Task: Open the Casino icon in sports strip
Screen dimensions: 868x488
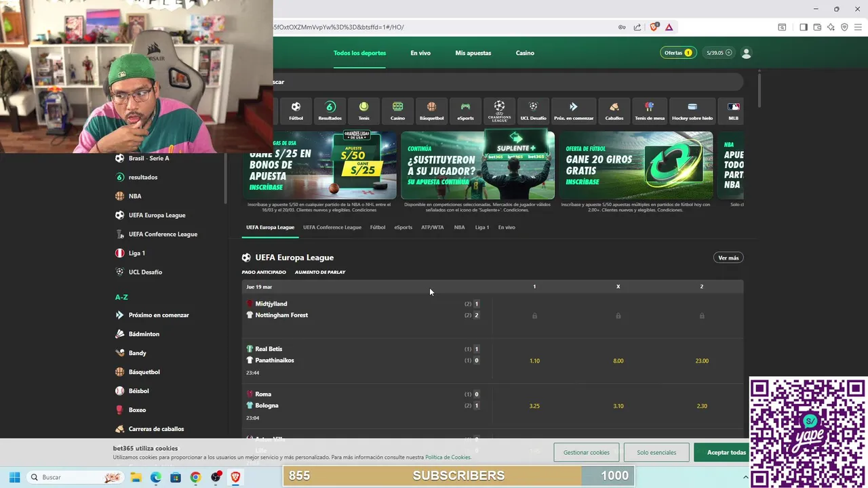Action: click(398, 110)
